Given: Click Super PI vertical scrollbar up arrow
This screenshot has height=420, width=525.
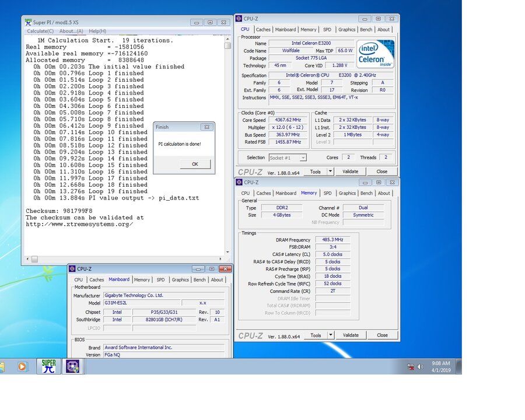Looking at the screenshot, I should [228, 39].
